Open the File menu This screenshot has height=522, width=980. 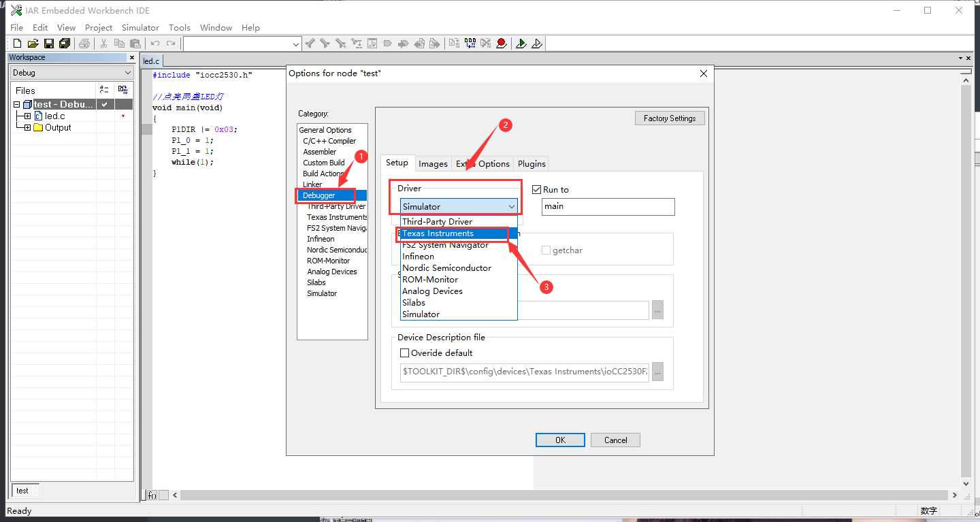tap(16, 27)
